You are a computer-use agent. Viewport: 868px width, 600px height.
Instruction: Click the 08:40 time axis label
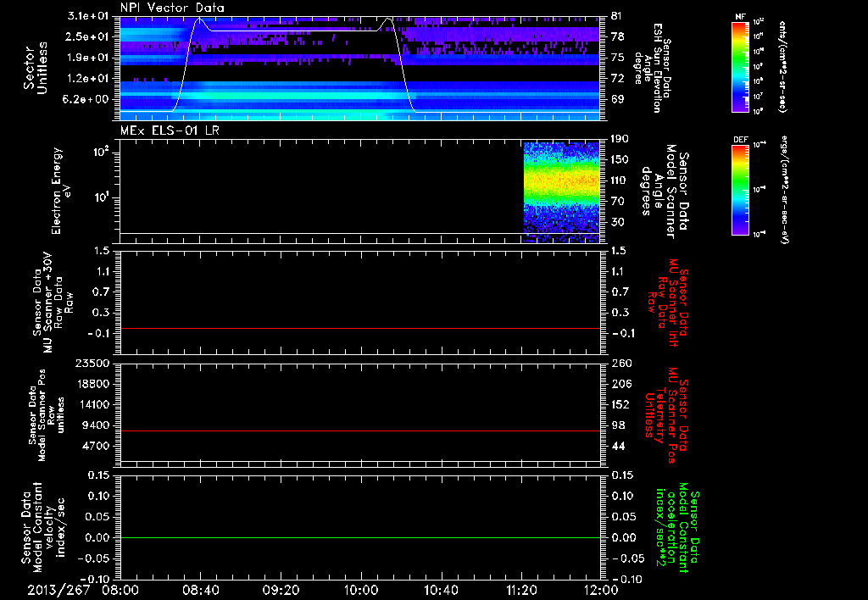click(201, 590)
